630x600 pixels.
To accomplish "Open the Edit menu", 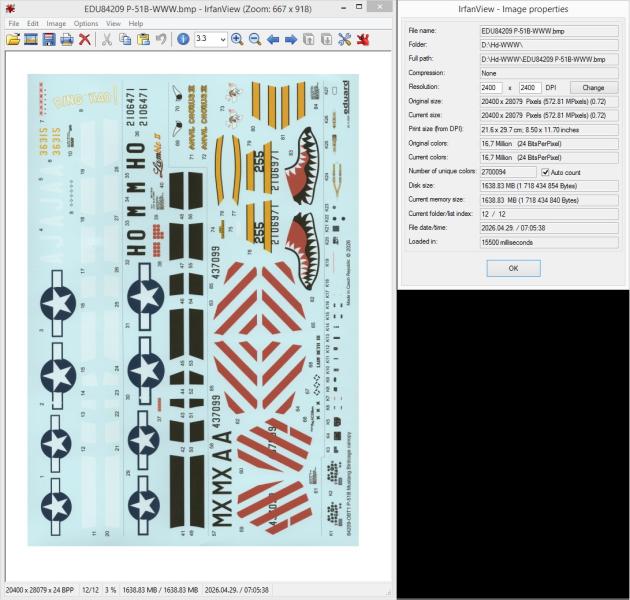I will [33, 24].
